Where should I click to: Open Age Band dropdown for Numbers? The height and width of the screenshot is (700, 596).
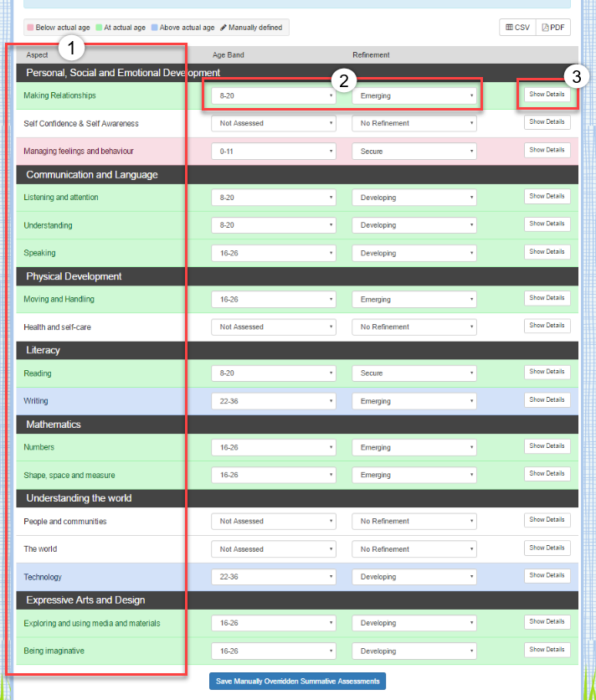tap(274, 447)
